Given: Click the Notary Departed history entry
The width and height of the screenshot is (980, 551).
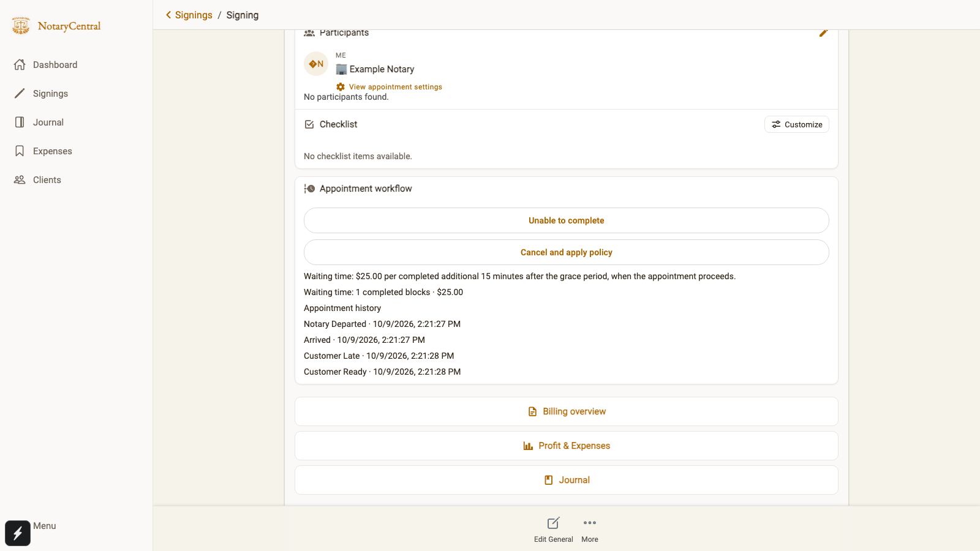Looking at the screenshot, I should click(x=382, y=324).
